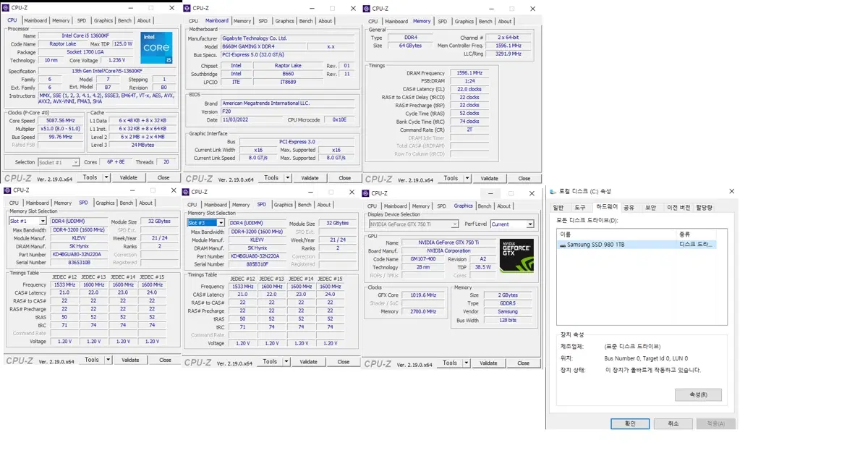Viewport: 868px width, 464px height.
Task: Expand the Slot #3 memory slot selector
Action: pyautogui.click(x=221, y=223)
